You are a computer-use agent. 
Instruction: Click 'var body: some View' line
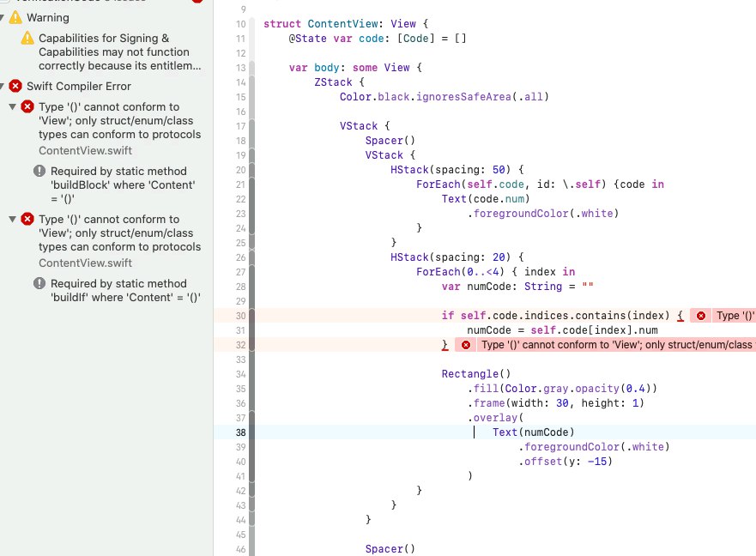355,68
